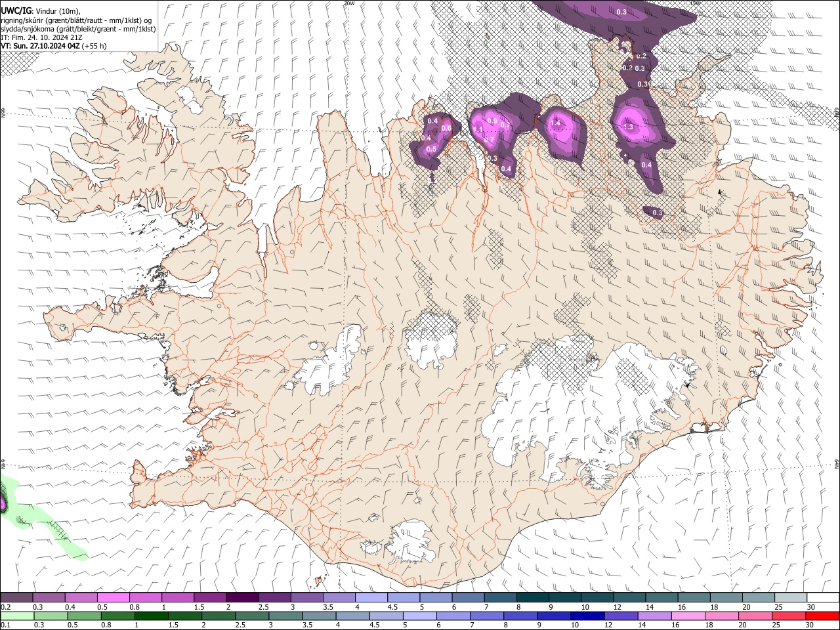
Task: Select lower violet swatch between 12 and 14
Action: (621, 616)
